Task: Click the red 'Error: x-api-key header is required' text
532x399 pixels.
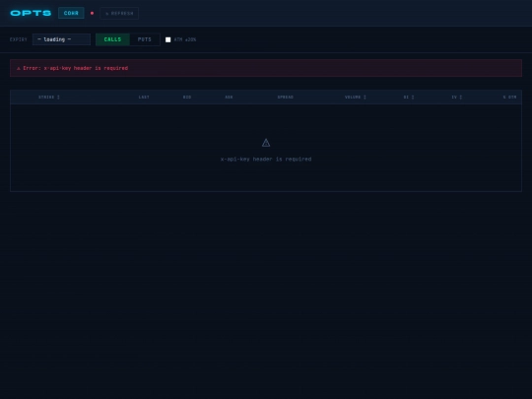Action: tap(75, 68)
